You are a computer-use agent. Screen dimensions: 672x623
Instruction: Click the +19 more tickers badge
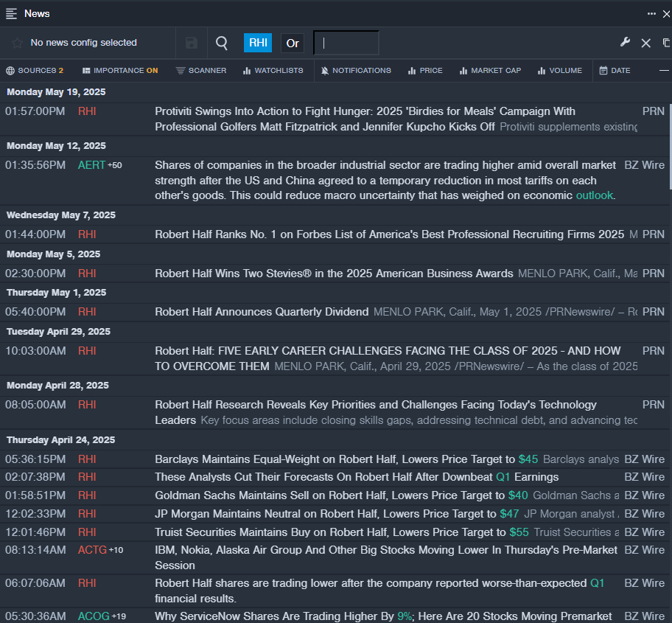(119, 616)
